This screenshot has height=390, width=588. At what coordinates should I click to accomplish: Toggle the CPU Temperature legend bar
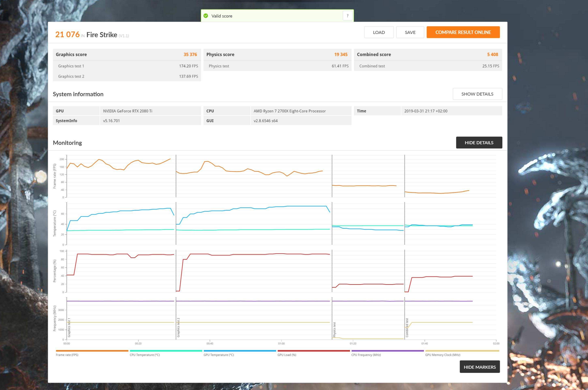click(x=166, y=351)
